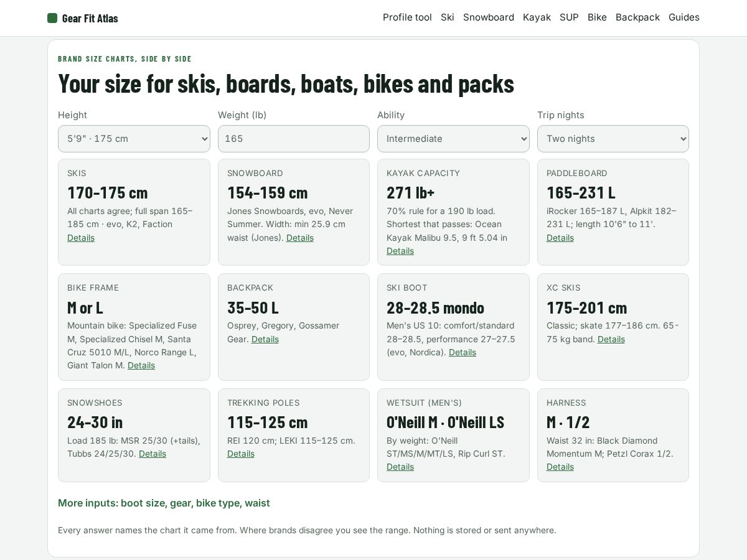Open Details in the Backpack card
747x560 pixels.
pos(265,339)
